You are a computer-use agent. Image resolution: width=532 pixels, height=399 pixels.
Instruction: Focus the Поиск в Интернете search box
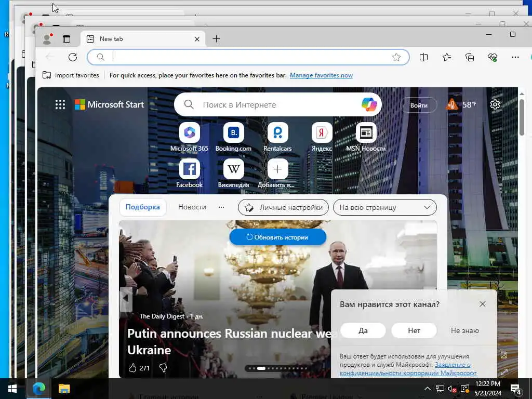277,104
